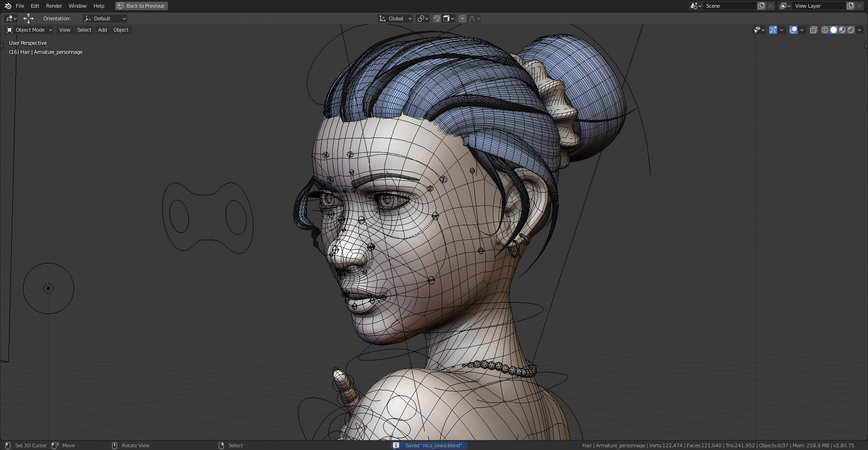Click the Select mouse hint icon
This screenshot has width=868, height=450.
(x=221, y=445)
